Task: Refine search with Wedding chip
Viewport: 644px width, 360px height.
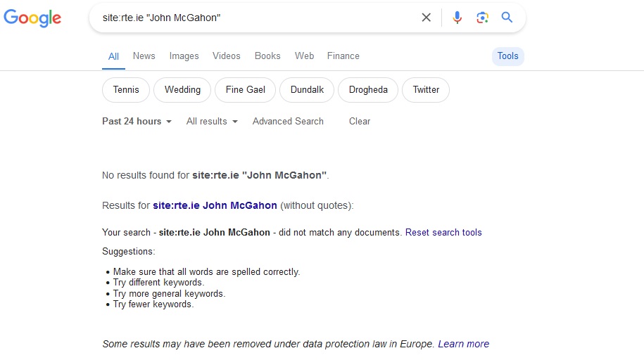Action: (182, 90)
